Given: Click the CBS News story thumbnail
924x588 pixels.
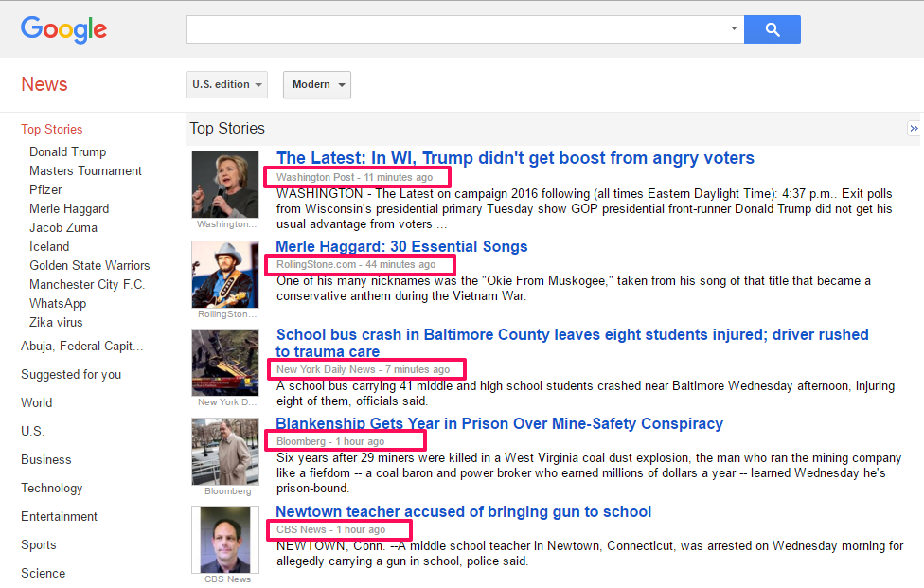Looking at the screenshot, I should click(x=224, y=540).
